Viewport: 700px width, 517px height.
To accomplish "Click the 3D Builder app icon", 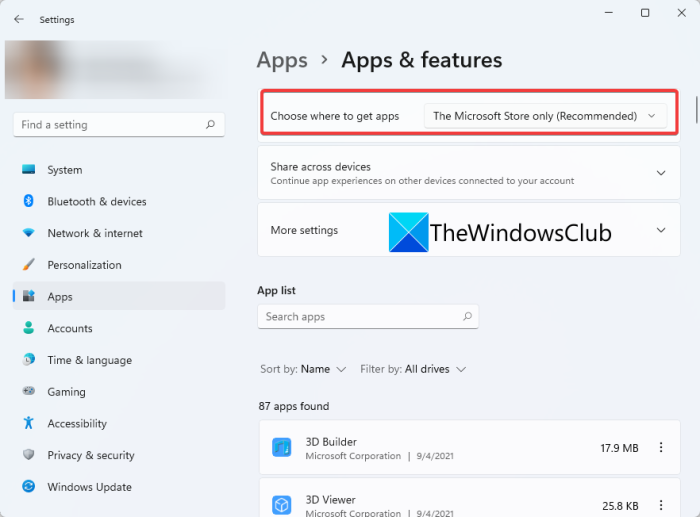I will (282, 447).
